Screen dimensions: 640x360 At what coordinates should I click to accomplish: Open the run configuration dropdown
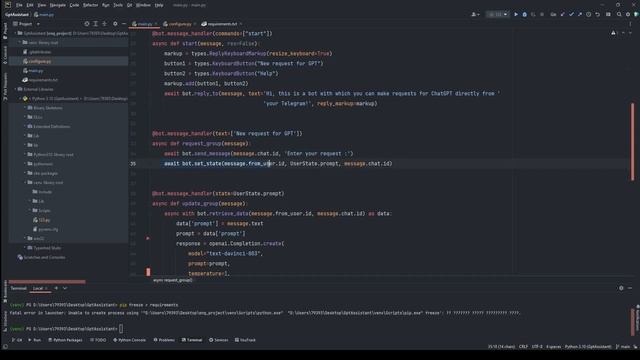click(x=497, y=14)
